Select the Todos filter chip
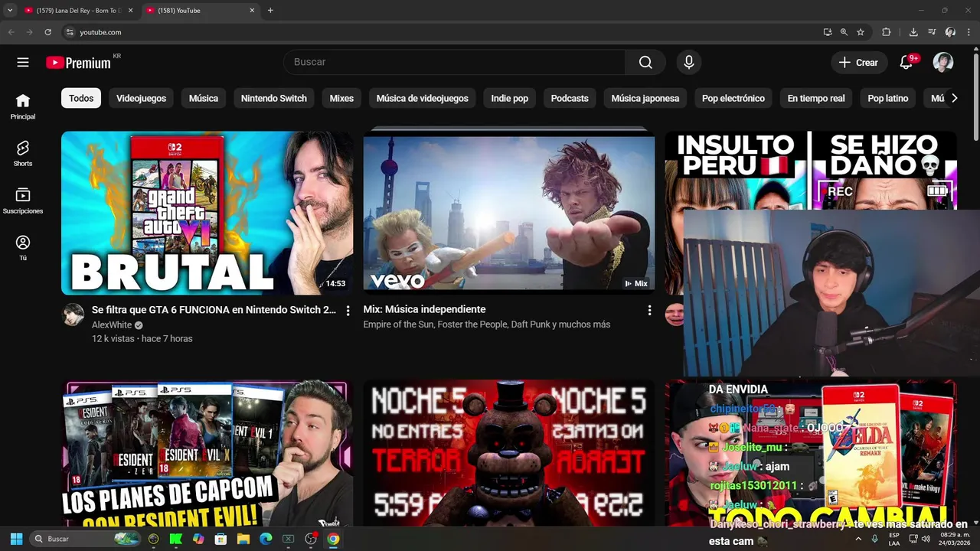The image size is (980, 551). 81,98
